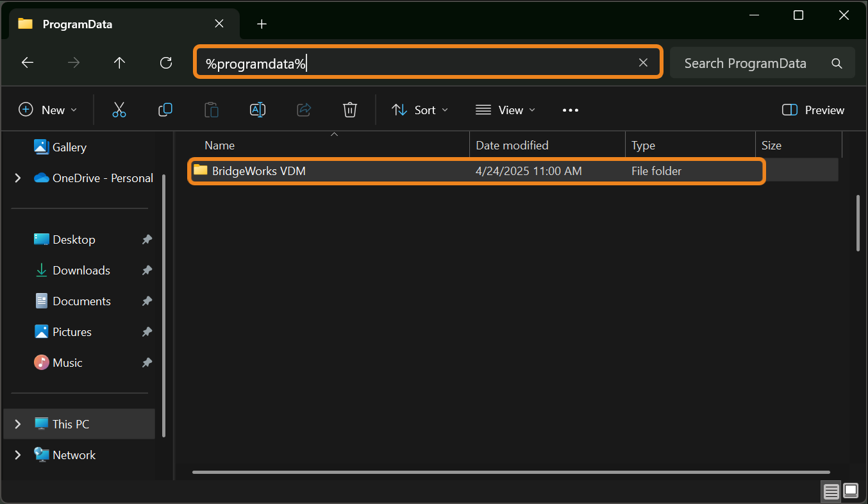Open the See more ellipsis menu
The width and height of the screenshot is (868, 504).
pos(571,110)
